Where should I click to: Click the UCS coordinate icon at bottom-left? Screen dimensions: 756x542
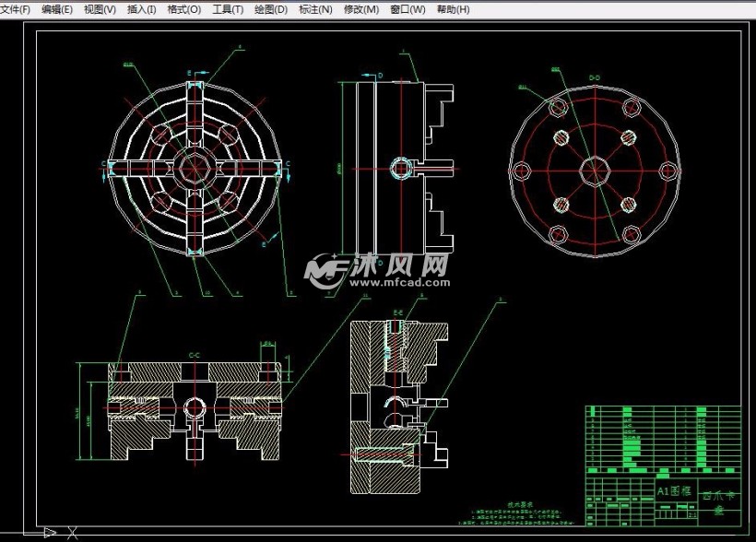click(48, 531)
